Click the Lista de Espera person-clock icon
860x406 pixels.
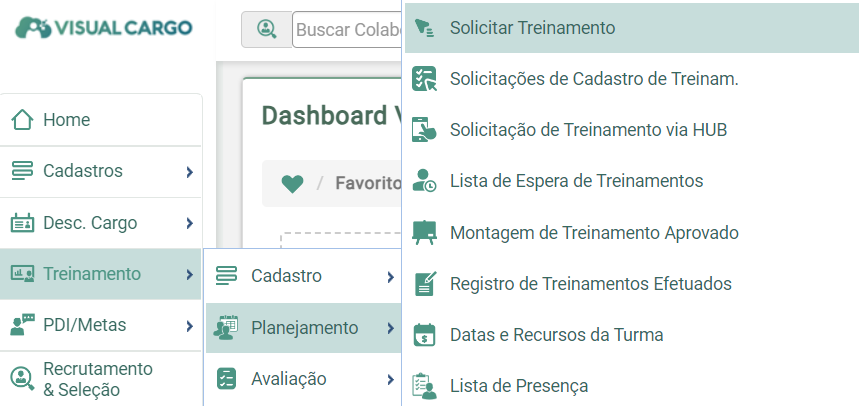pos(424,181)
